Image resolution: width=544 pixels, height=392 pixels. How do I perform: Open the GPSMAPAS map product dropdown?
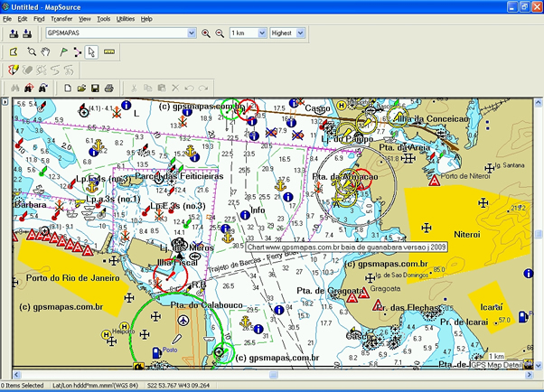coord(191,33)
